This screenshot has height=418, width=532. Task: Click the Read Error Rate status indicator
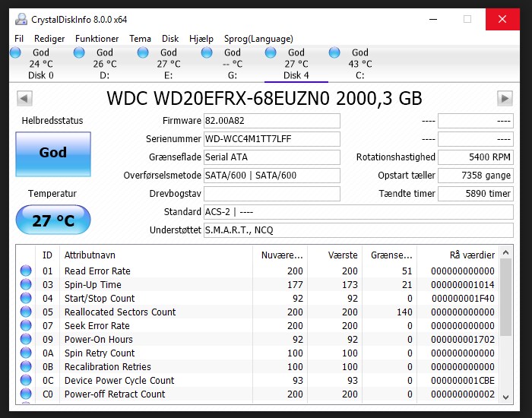26,271
